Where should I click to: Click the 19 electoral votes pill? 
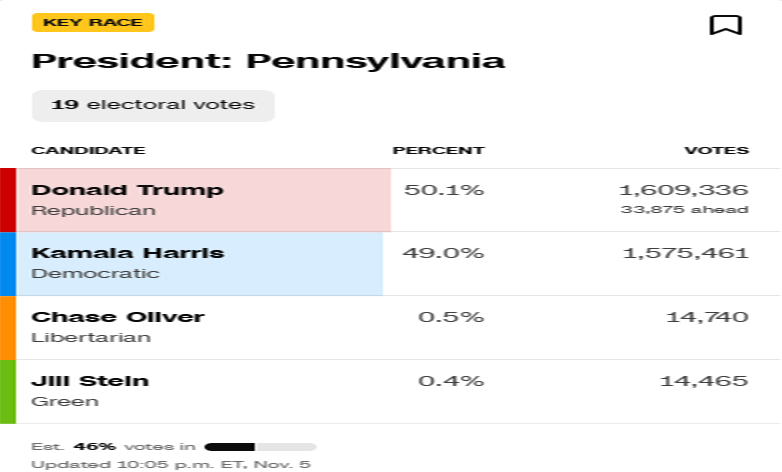point(153,105)
